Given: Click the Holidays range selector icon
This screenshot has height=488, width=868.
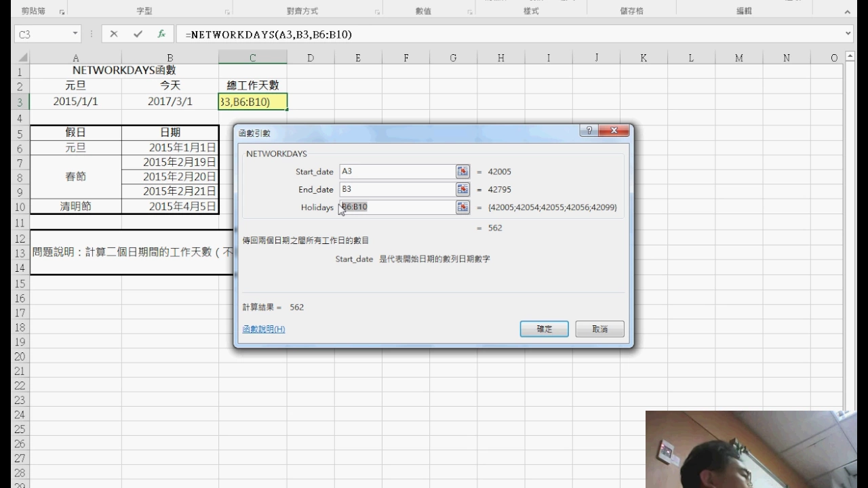Looking at the screenshot, I should [462, 207].
